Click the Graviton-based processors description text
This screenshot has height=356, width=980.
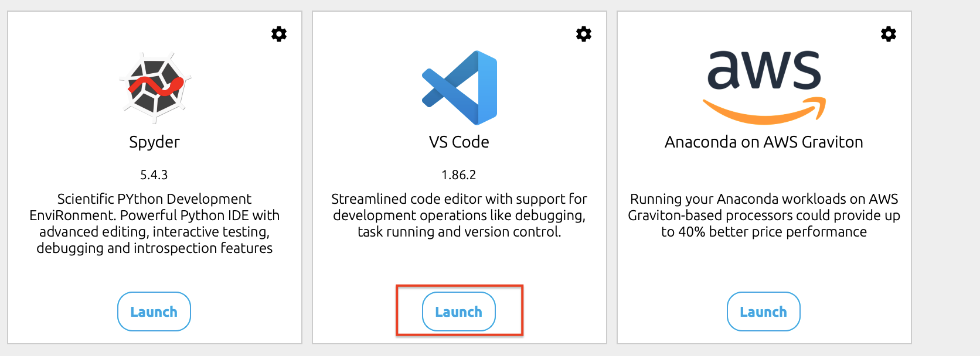[764, 215]
